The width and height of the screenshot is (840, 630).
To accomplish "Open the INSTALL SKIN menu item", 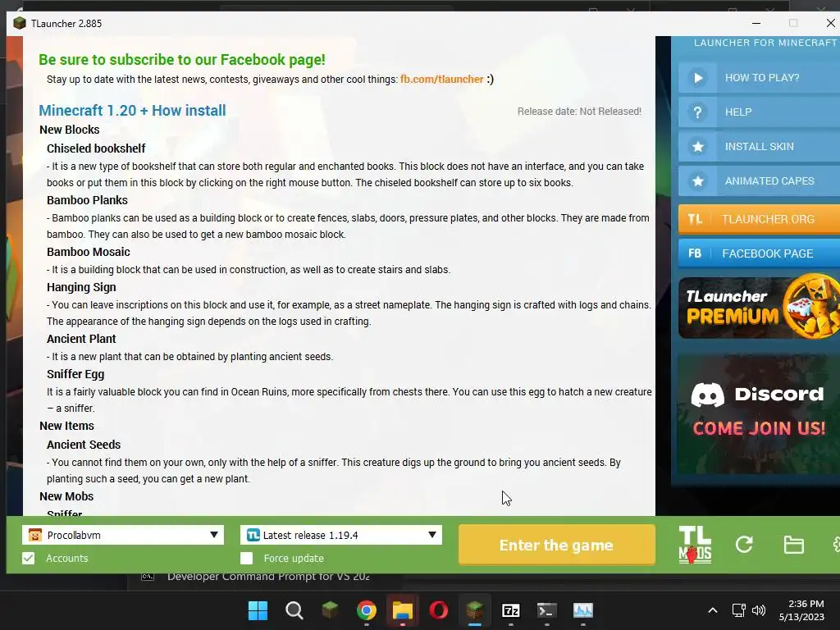I will pyautogui.click(x=759, y=146).
